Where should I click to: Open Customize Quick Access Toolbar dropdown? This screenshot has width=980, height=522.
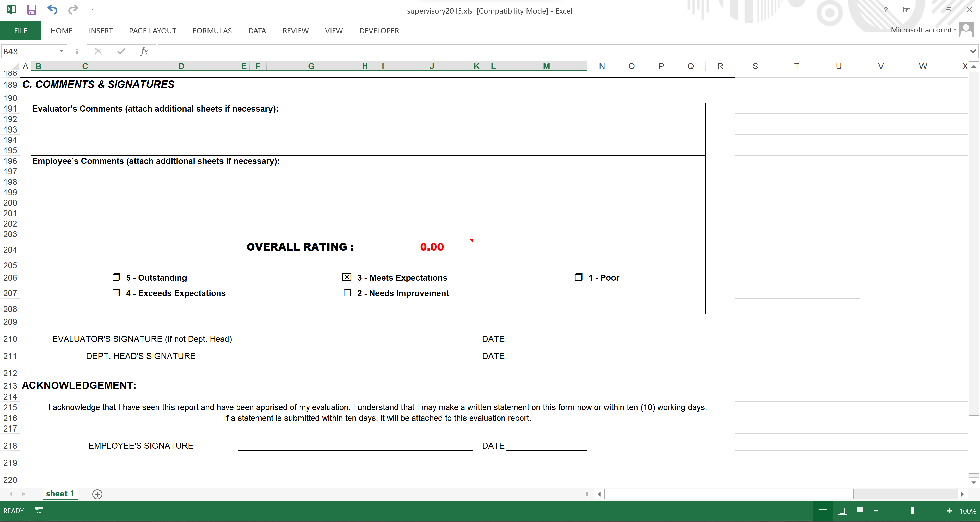[93, 9]
